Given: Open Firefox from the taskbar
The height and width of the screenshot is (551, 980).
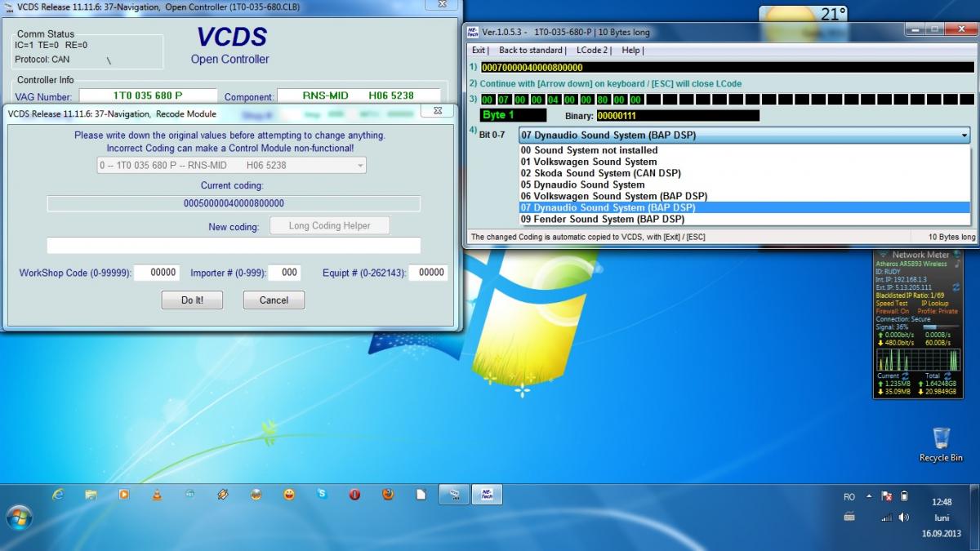Looking at the screenshot, I should point(388,494).
